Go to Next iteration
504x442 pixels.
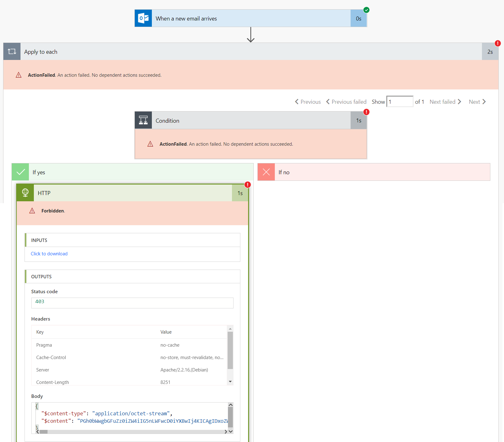pos(477,102)
